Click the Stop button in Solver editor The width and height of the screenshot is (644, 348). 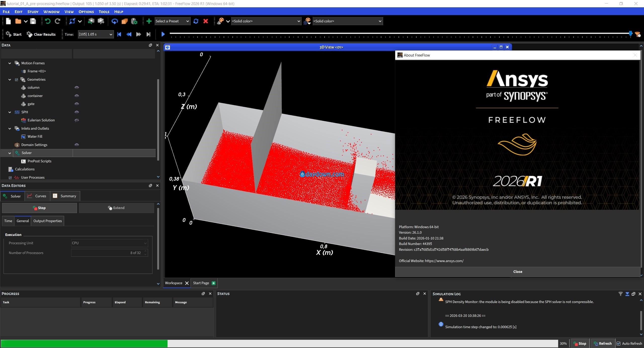pos(39,208)
